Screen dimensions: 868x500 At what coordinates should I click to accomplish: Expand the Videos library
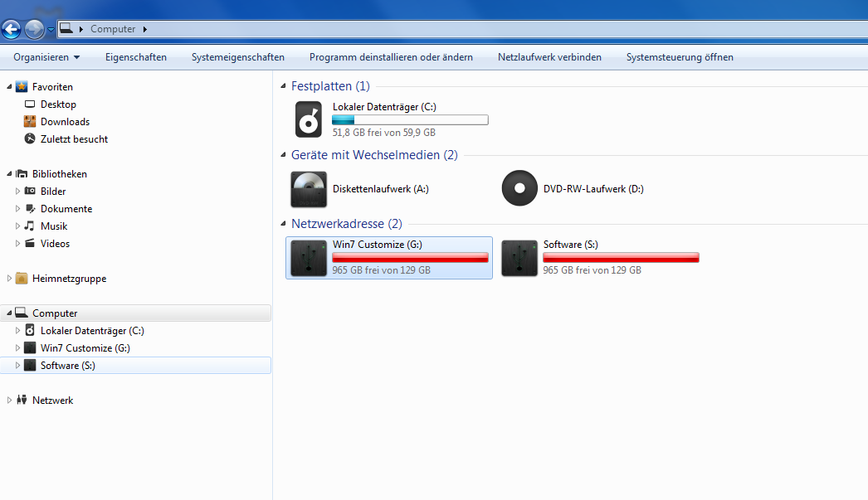point(17,243)
